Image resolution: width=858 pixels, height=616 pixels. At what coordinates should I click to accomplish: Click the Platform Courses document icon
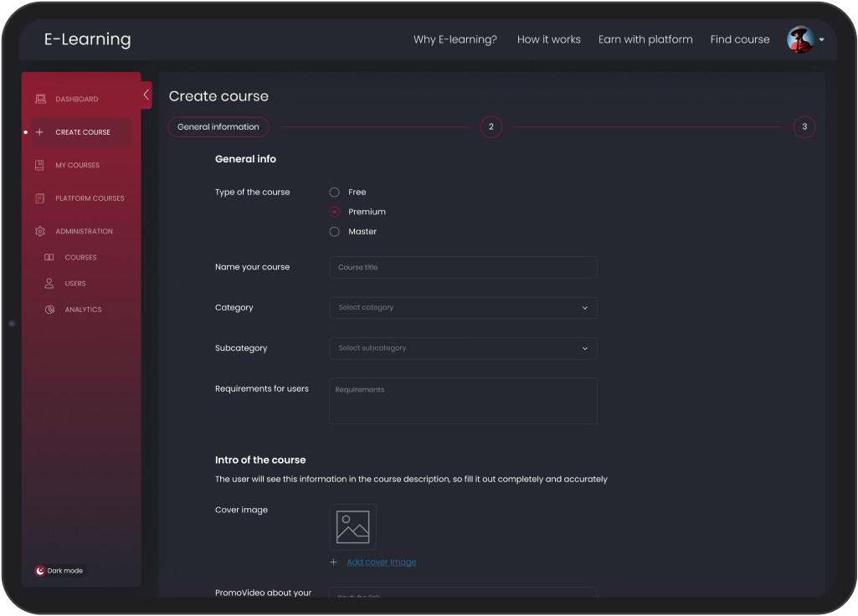click(x=40, y=198)
